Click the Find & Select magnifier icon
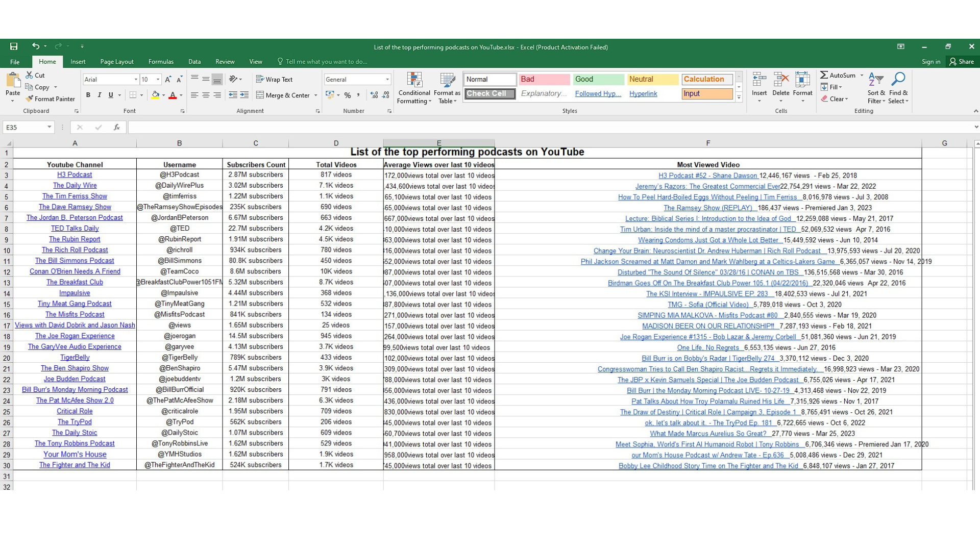Screen dimensions: 980x551 (x=898, y=80)
